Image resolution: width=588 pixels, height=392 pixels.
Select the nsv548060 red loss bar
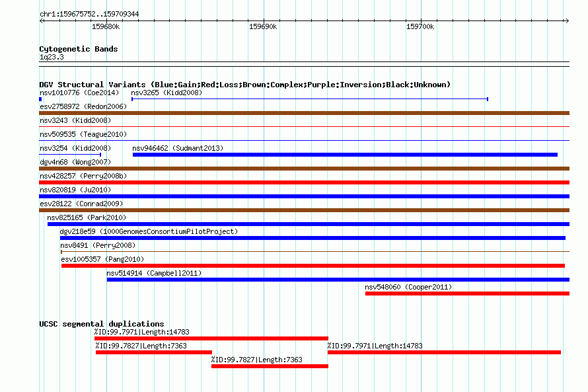coord(467,294)
